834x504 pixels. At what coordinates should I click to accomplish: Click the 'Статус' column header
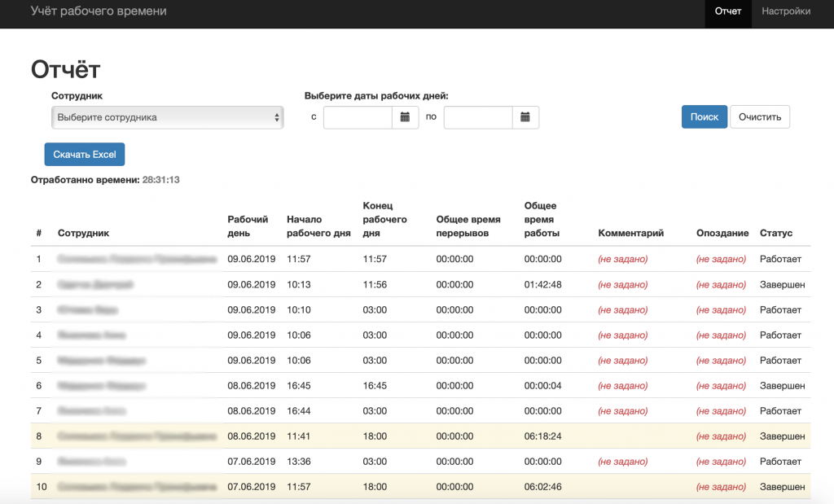[775, 233]
